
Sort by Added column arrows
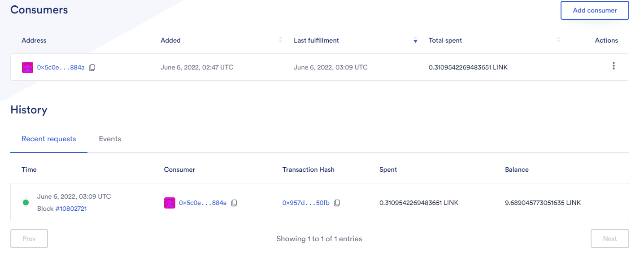coord(281,40)
